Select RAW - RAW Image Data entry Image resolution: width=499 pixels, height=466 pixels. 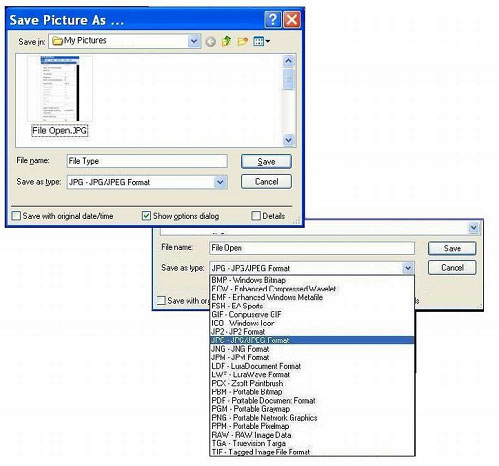pos(312,435)
